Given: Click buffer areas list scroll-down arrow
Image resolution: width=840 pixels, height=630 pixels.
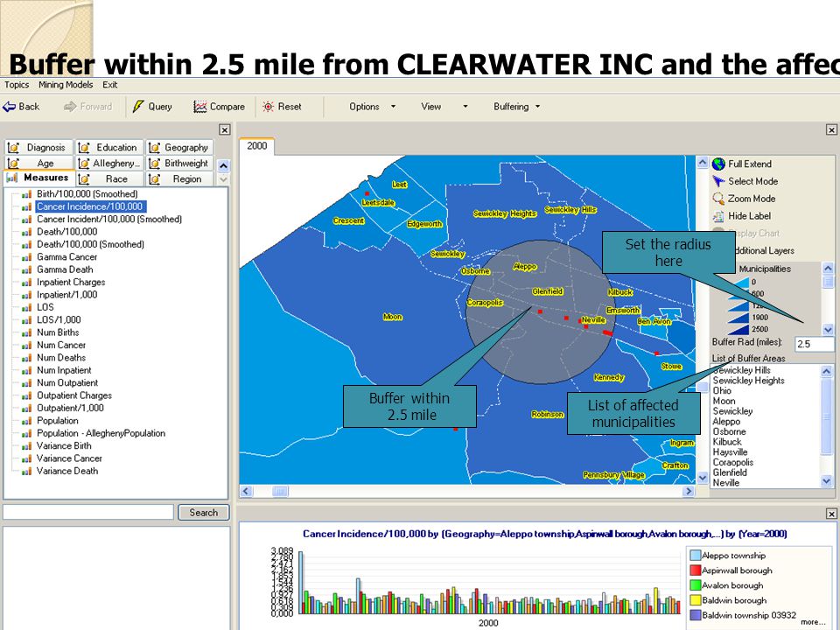Looking at the screenshot, I should (827, 481).
